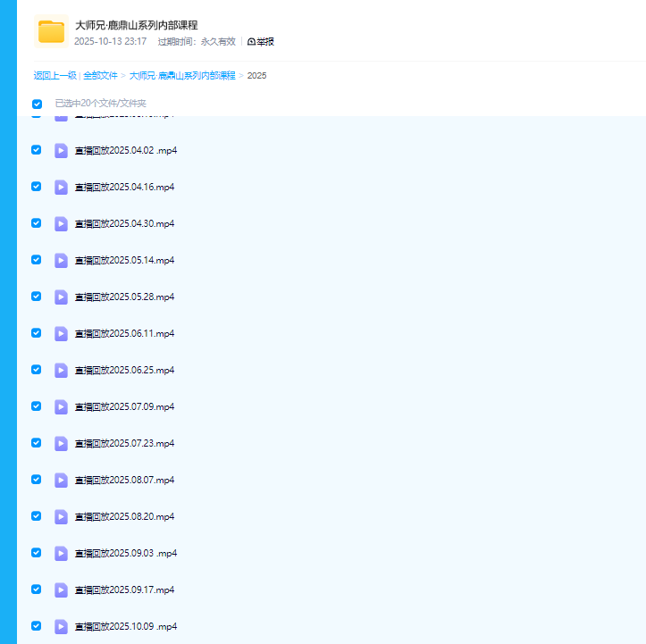
Task: Click video icon of 直播回放2025.04.16.mp4
Action: (x=61, y=188)
